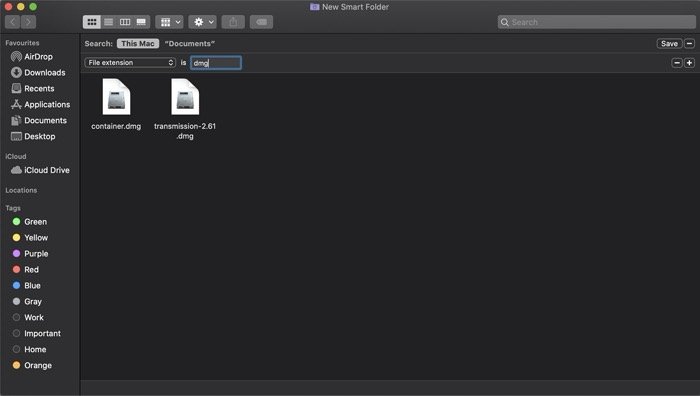Add a new search rule with plus
This screenshot has height=396, width=700.
[689, 63]
